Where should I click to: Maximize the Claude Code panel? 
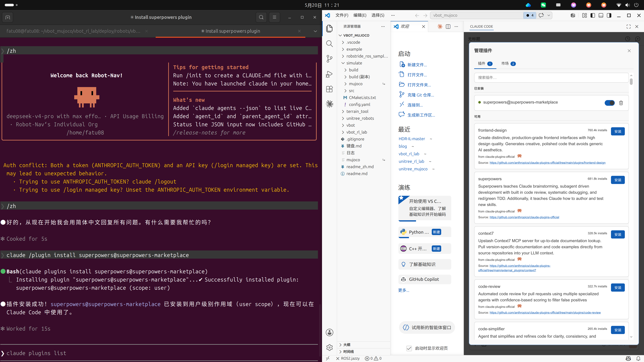(628, 27)
